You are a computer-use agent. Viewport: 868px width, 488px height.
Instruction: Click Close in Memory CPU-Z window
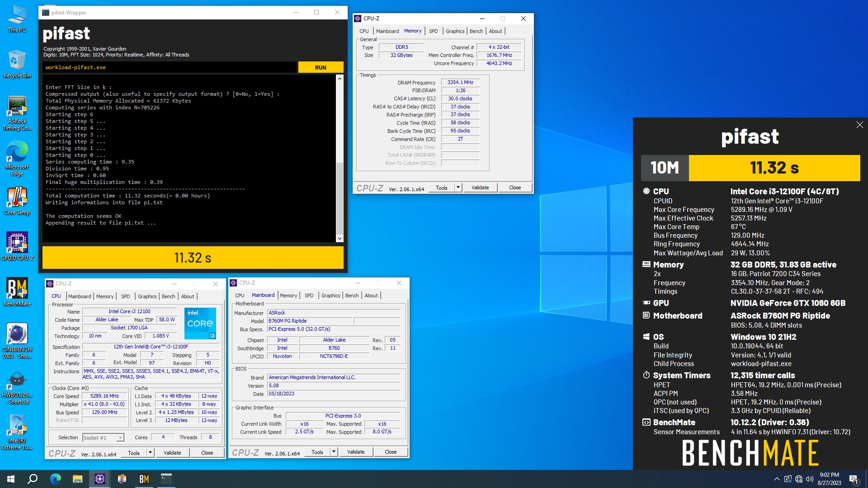tap(515, 188)
